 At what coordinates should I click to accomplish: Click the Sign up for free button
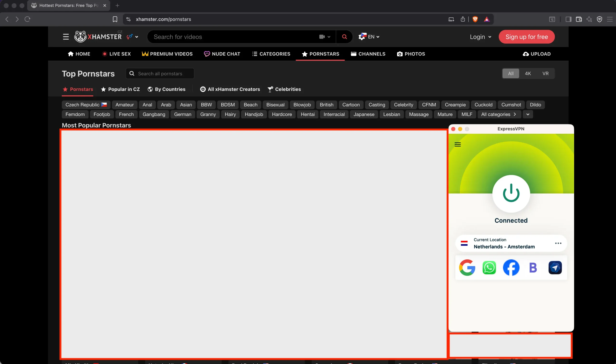coord(526,37)
